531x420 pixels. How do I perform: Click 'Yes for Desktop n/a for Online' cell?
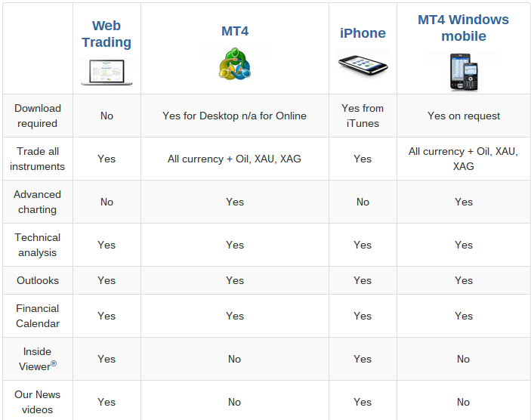235,116
